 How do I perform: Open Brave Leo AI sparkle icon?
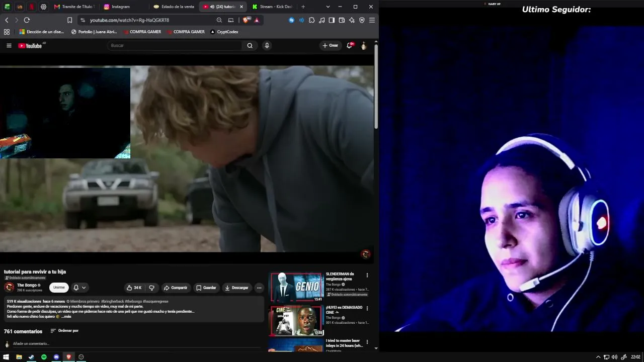click(352, 20)
